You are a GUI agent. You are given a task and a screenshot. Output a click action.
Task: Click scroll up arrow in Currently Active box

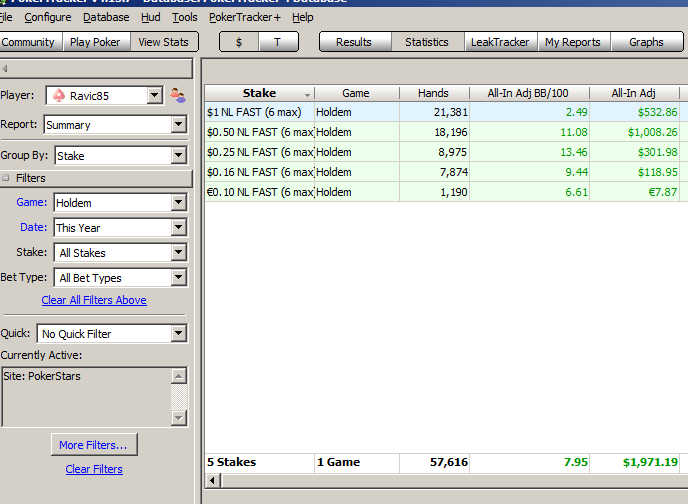coord(179,376)
